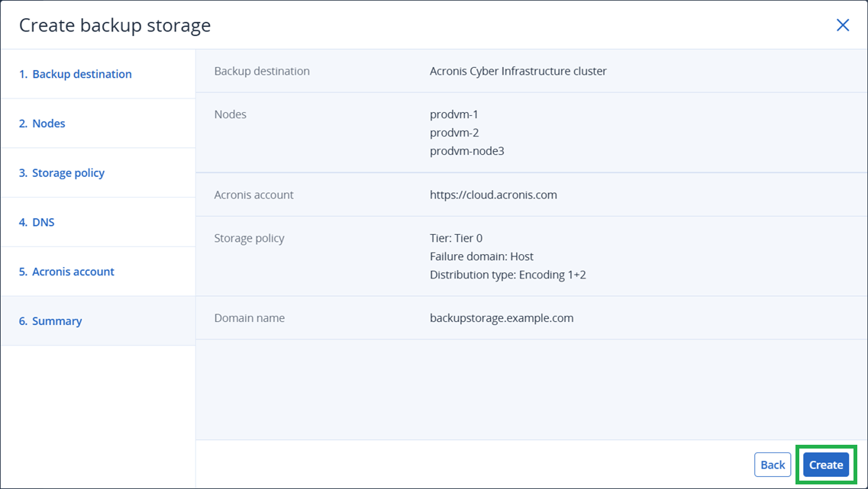Click the prodvm-2 node entry
This screenshot has width=868, height=489.
454,133
